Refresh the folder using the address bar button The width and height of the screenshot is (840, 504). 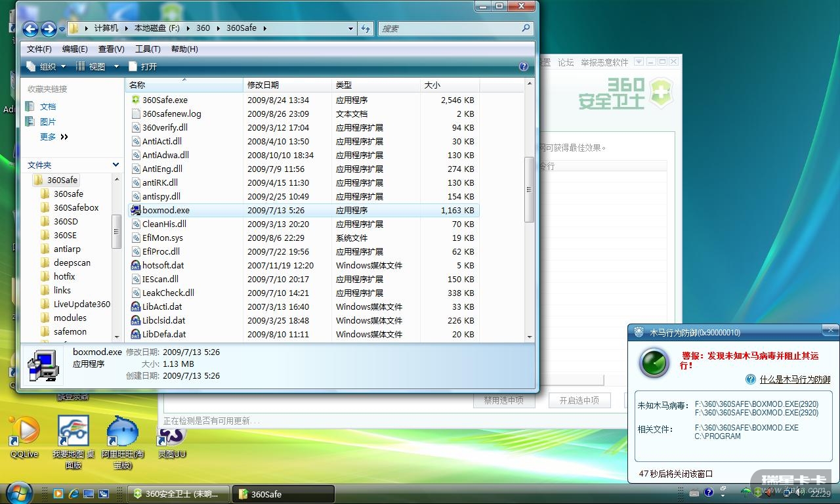pyautogui.click(x=366, y=28)
